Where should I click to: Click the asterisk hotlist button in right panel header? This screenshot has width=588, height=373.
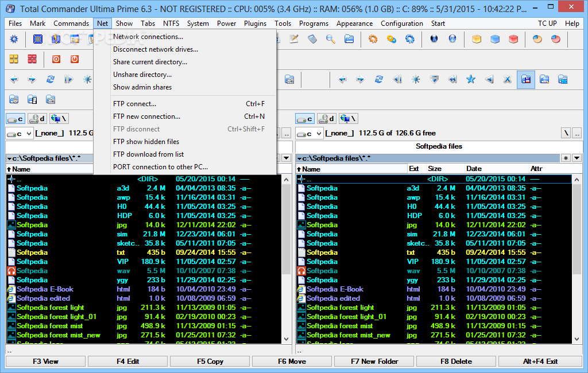(566, 158)
